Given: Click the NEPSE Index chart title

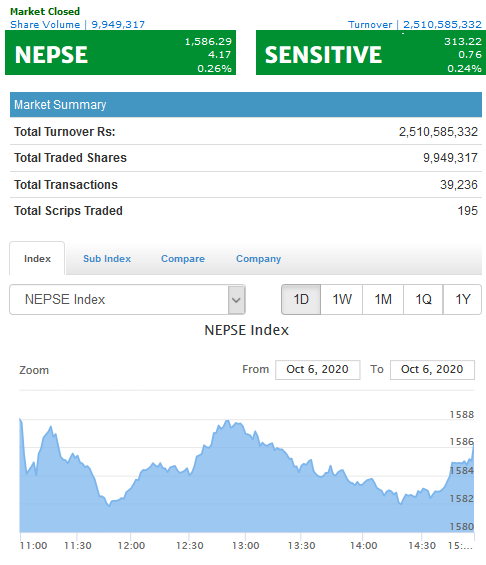Looking at the screenshot, I should pyautogui.click(x=246, y=330).
